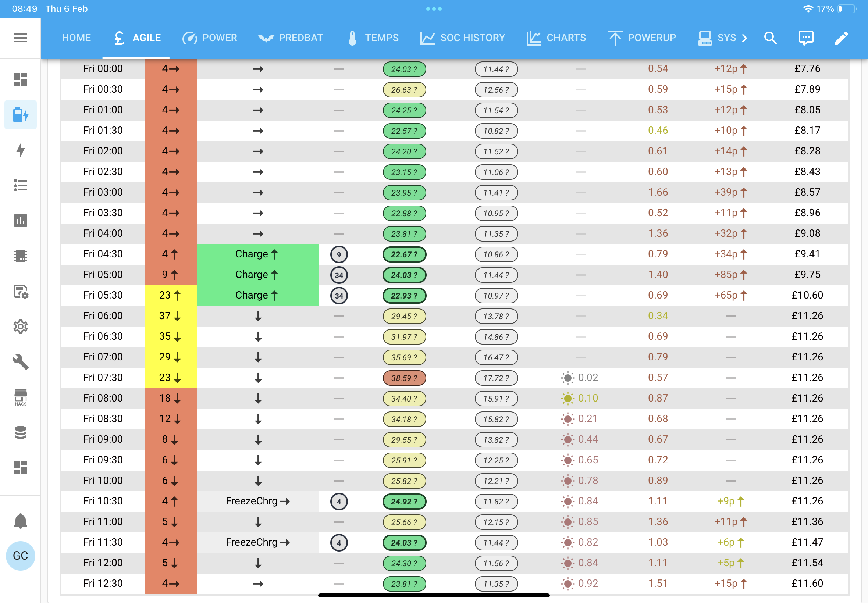This screenshot has width=868, height=603.
Task: Switch to the SOC HISTORY tab
Action: click(x=463, y=38)
